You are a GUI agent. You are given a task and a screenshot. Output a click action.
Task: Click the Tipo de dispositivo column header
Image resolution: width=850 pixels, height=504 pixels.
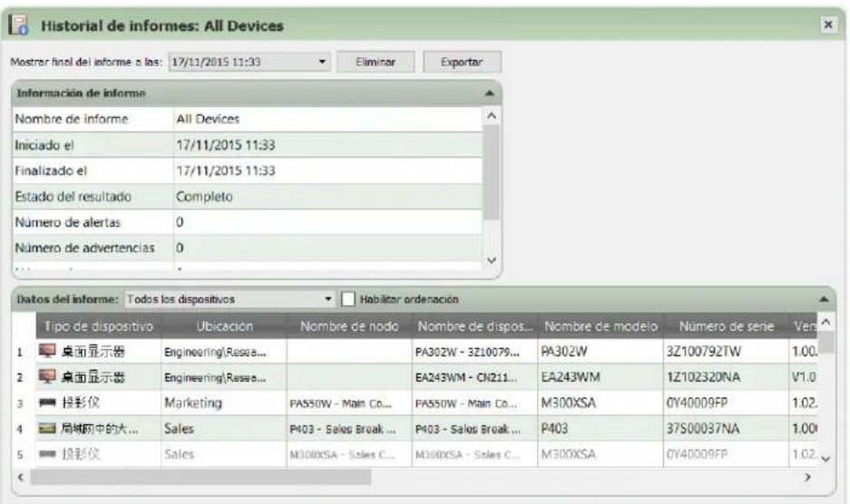click(x=99, y=326)
